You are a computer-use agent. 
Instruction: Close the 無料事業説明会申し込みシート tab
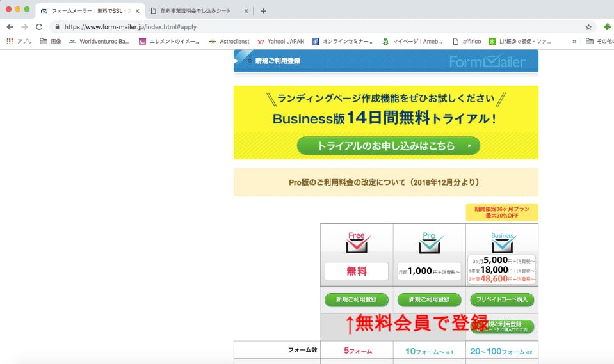(x=246, y=11)
